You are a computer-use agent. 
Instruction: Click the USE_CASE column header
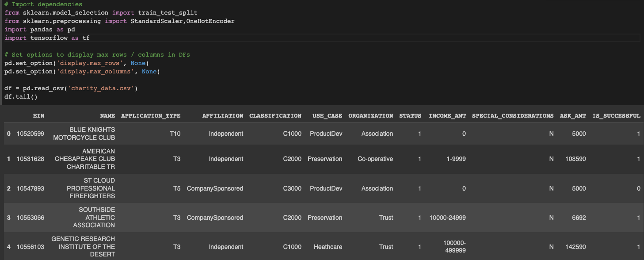pyautogui.click(x=327, y=116)
